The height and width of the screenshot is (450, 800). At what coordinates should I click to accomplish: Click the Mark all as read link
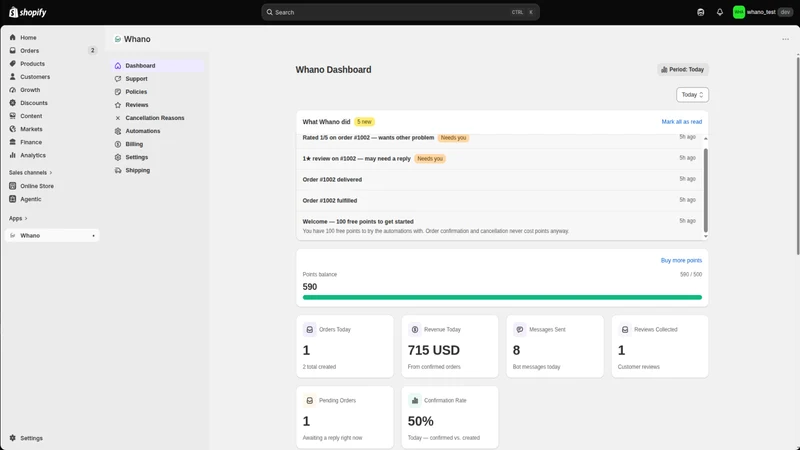coord(682,122)
